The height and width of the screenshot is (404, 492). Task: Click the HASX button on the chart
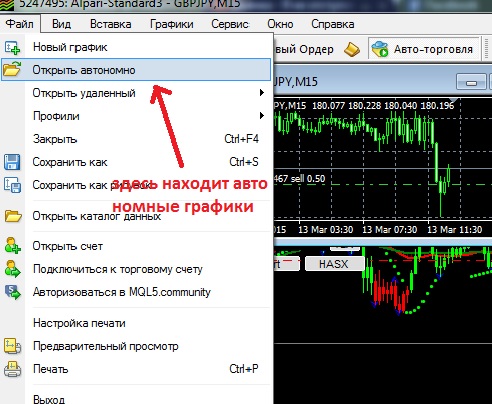coord(334,264)
